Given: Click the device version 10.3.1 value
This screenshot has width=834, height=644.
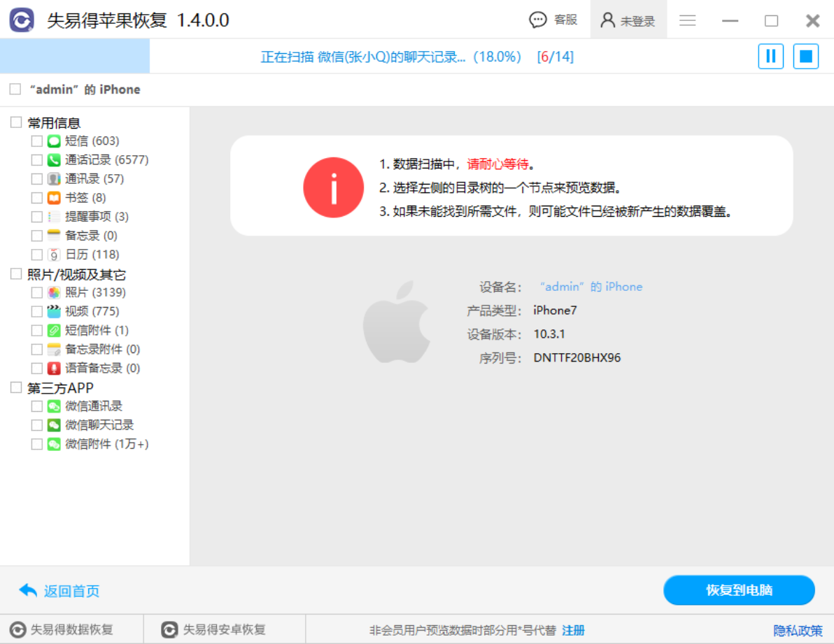Looking at the screenshot, I should pos(549,334).
